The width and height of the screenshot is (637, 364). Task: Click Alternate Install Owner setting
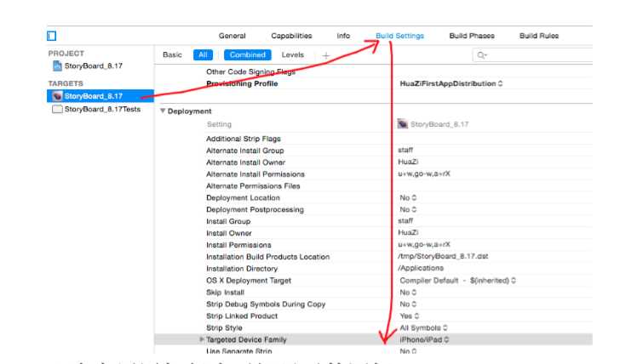[246, 162]
